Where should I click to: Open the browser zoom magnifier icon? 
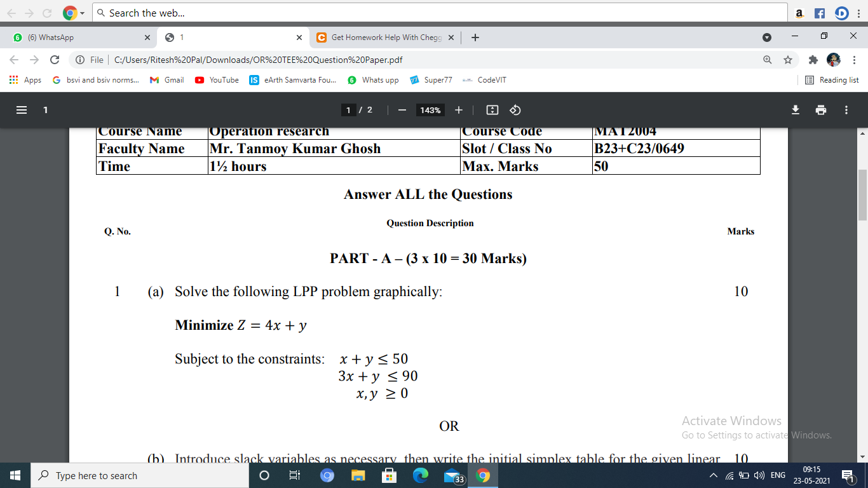tap(768, 60)
